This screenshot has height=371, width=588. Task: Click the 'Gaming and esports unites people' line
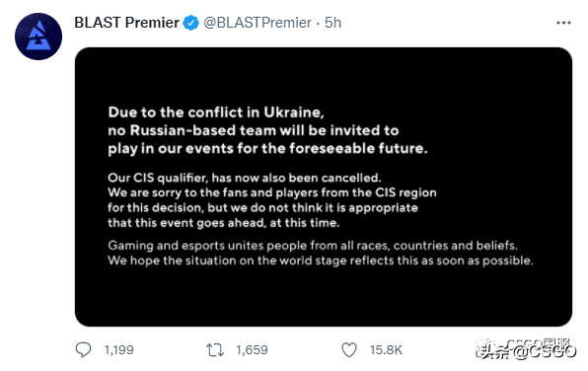point(313,246)
